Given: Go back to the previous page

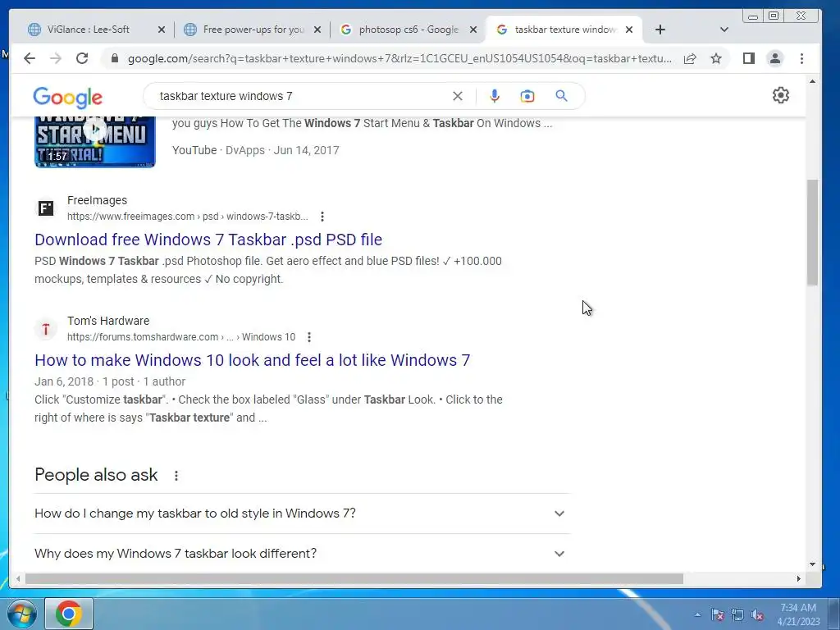Looking at the screenshot, I should (x=30, y=58).
